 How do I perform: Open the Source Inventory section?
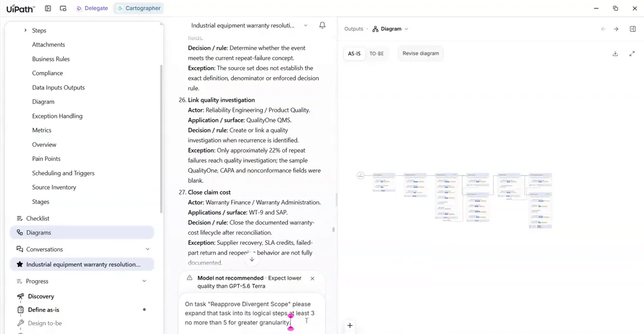click(54, 187)
